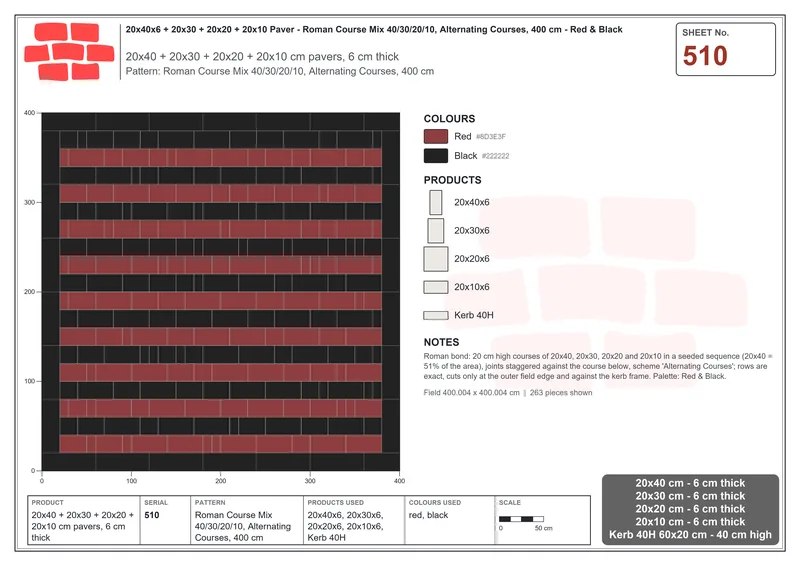Image resolution: width=800 pixels, height=566 pixels.
Task: Click the SERIAL value 510 in table
Action: (x=152, y=515)
